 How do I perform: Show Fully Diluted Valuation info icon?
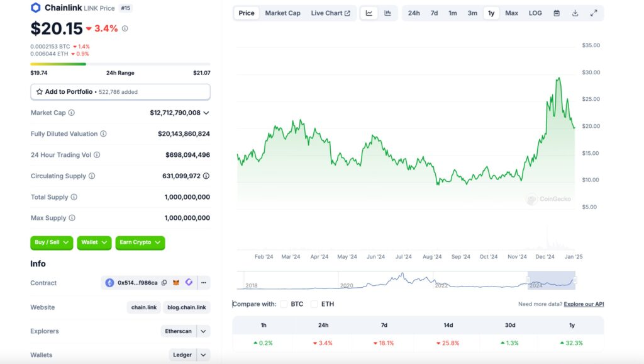104,134
